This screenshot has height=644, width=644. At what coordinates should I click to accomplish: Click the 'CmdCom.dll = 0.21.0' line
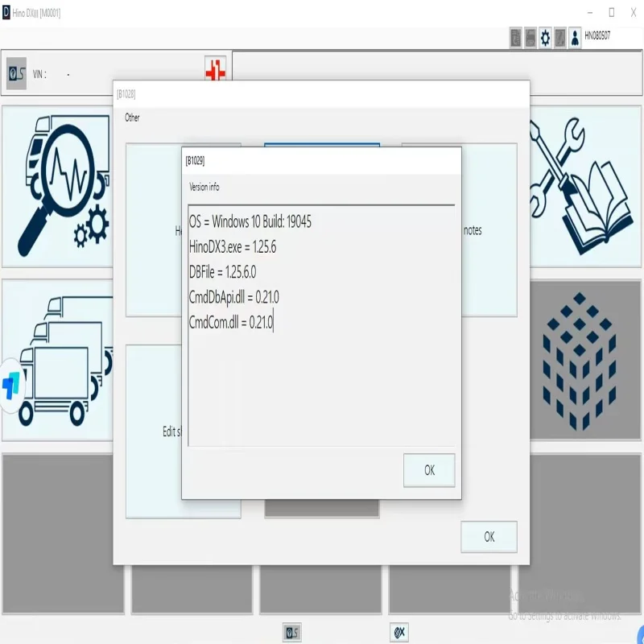pos(231,323)
